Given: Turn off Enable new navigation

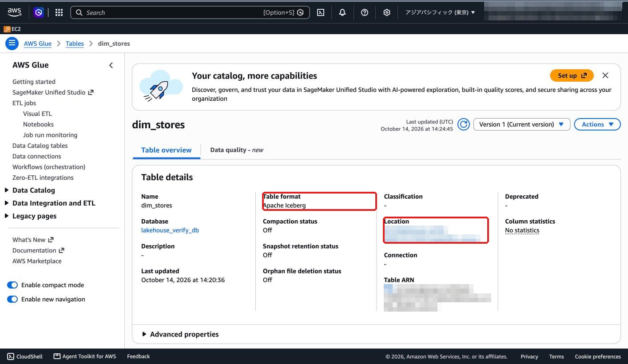Looking at the screenshot, I should pyautogui.click(x=12, y=299).
